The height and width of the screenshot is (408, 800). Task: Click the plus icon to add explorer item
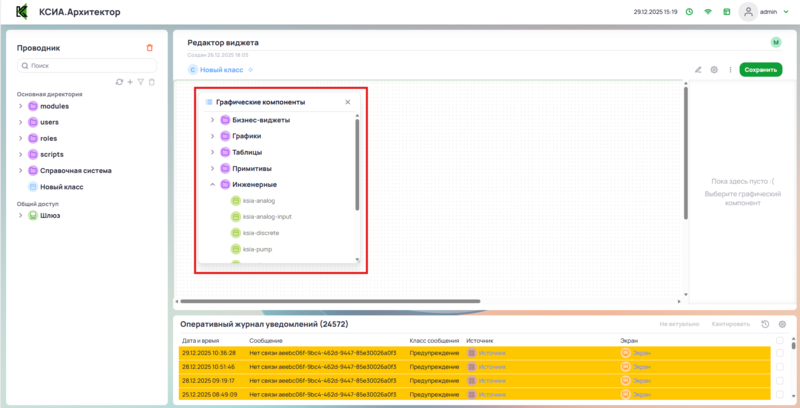pos(130,81)
